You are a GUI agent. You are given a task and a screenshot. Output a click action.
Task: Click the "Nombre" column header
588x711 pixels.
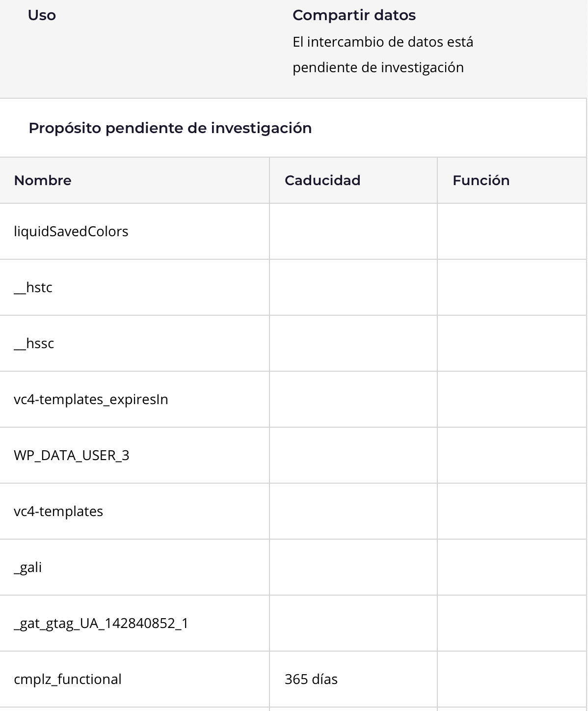[43, 180]
